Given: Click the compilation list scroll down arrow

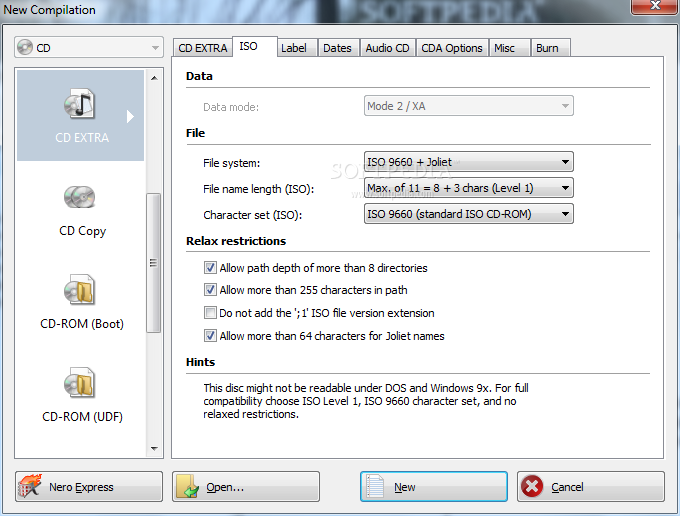Looking at the screenshot, I should pyautogui.click(x=154, y=448).
